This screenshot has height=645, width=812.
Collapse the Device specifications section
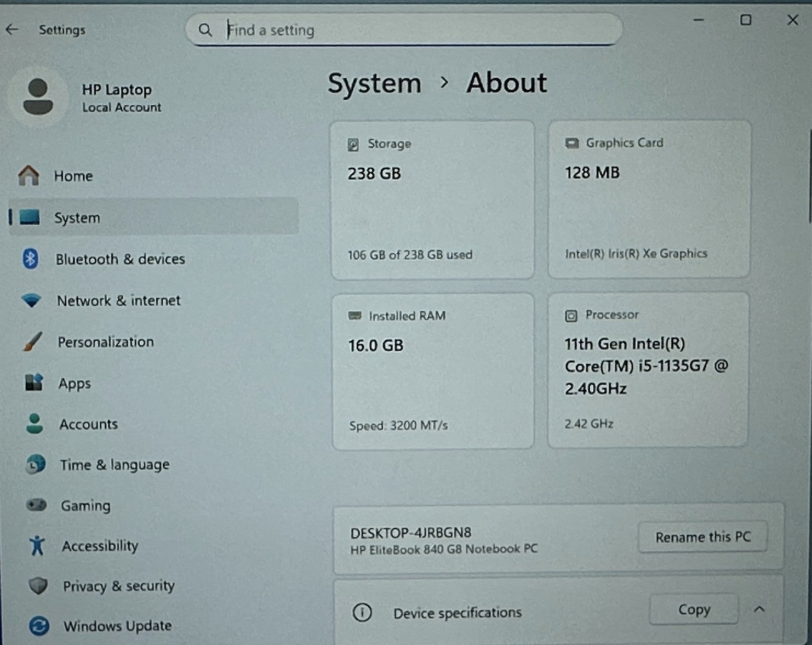[x=759, y=609]
